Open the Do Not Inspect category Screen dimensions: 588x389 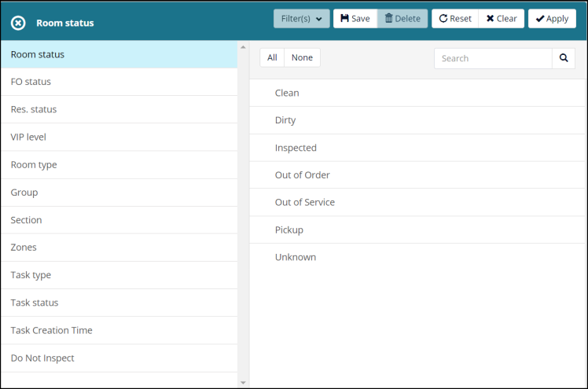coord(119,358)
